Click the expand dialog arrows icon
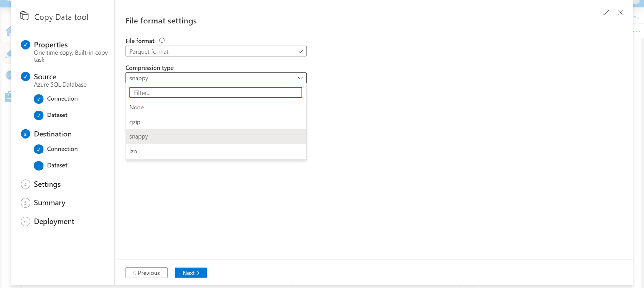Screen dimensions: 644x288 tap(606, 13)
